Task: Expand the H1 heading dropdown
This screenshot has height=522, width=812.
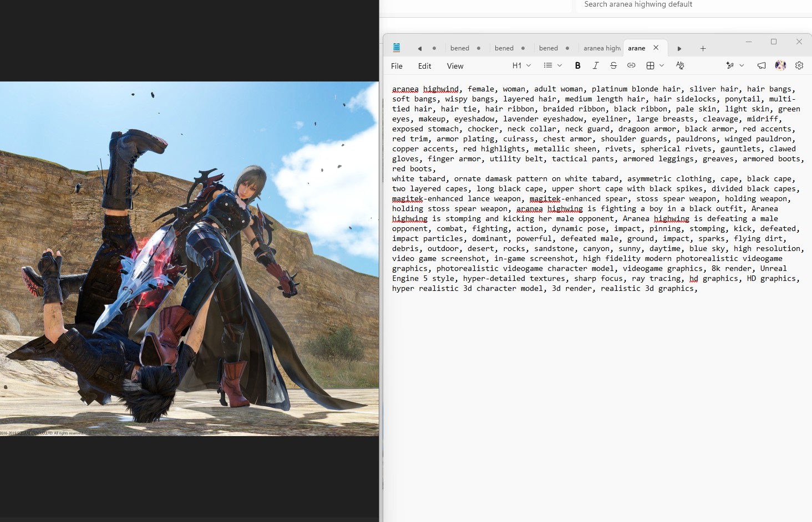Action: (x=522, y=65)
